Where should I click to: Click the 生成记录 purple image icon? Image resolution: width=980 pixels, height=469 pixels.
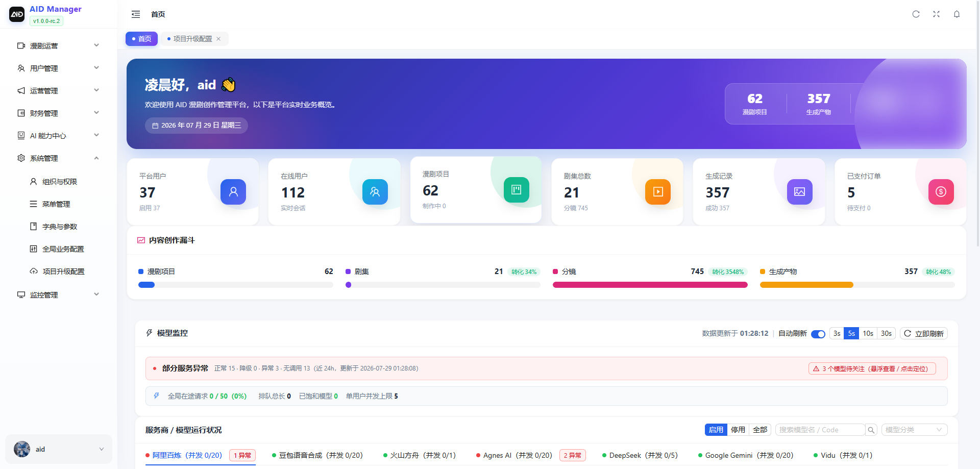[800, 192]
